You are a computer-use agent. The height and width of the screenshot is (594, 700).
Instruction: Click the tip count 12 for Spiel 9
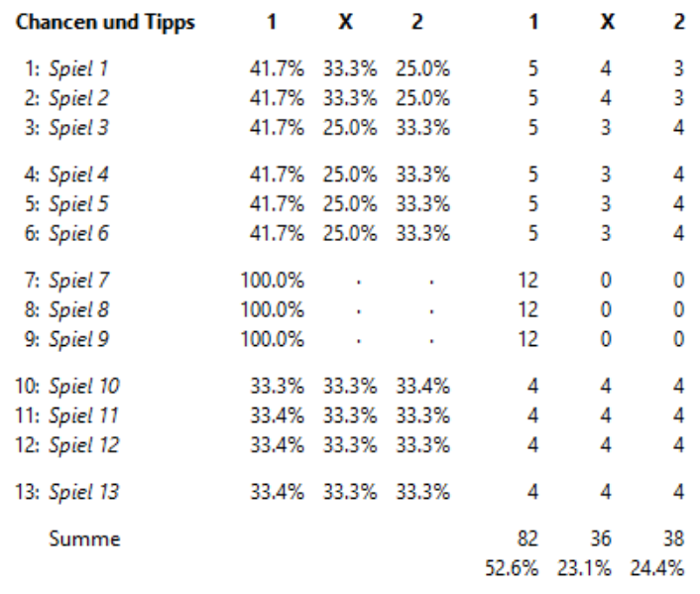(x=527, y=339)
